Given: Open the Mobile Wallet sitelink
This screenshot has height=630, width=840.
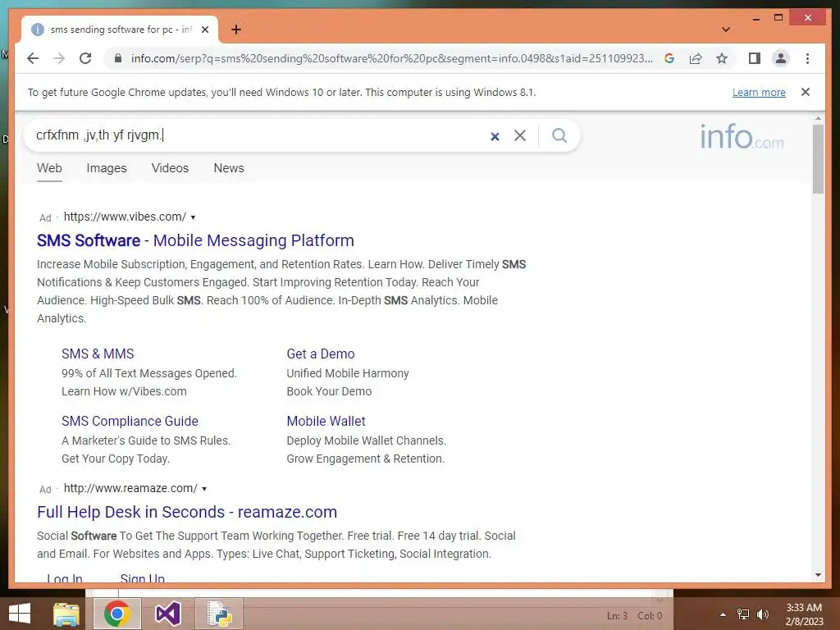Looking at the screenshot, I should pyautogui.click(x=326, y=421).
